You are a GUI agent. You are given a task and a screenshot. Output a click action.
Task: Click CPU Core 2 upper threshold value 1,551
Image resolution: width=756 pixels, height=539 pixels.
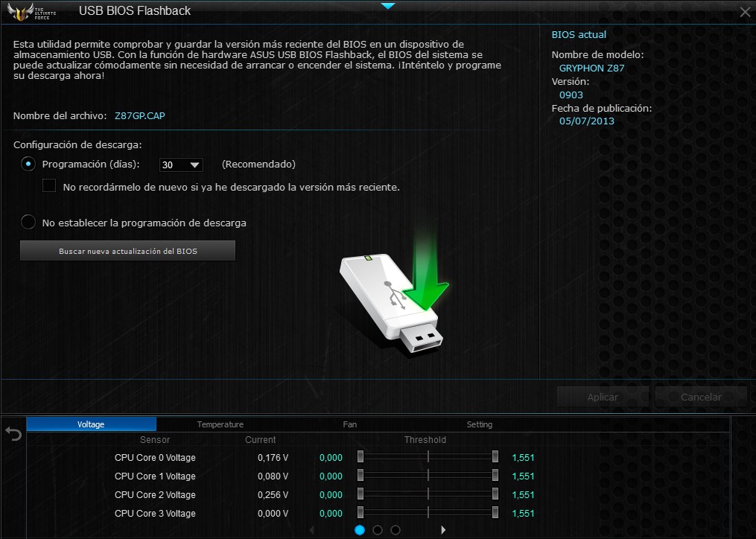pos(523,494)
